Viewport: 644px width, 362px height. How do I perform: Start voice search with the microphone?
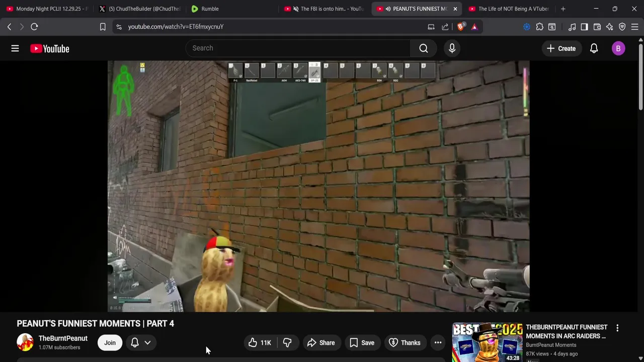click(452, 48)
